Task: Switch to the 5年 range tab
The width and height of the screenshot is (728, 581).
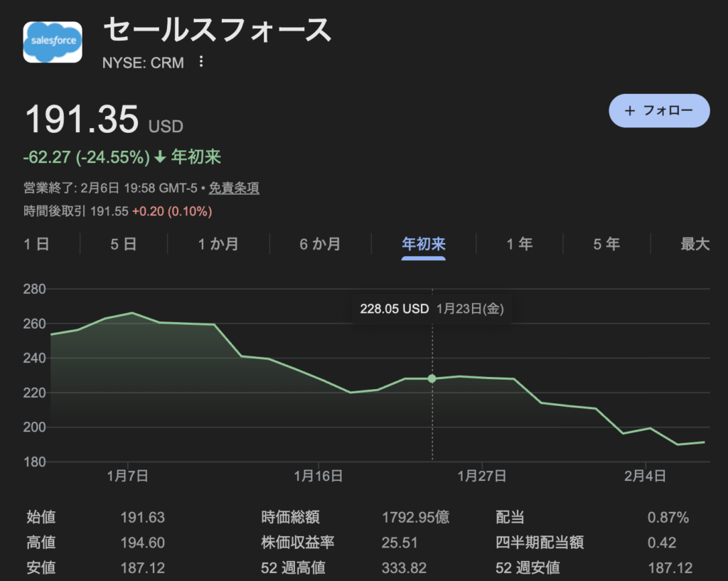Action: point(606,244)
